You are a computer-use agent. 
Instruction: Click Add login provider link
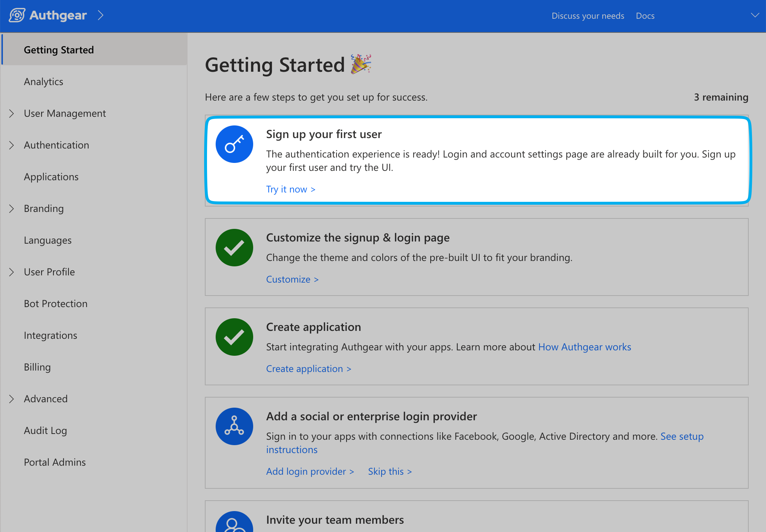point(310,471)
